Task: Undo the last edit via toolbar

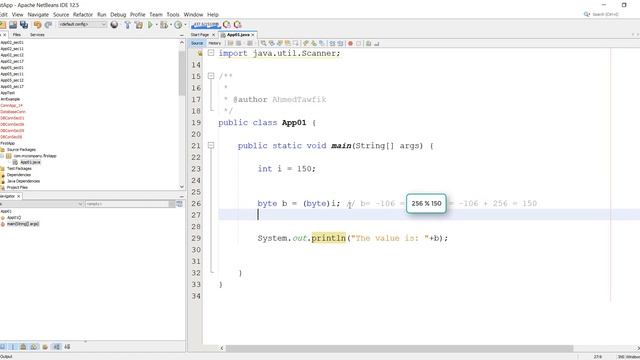Action: click(38, 25)
